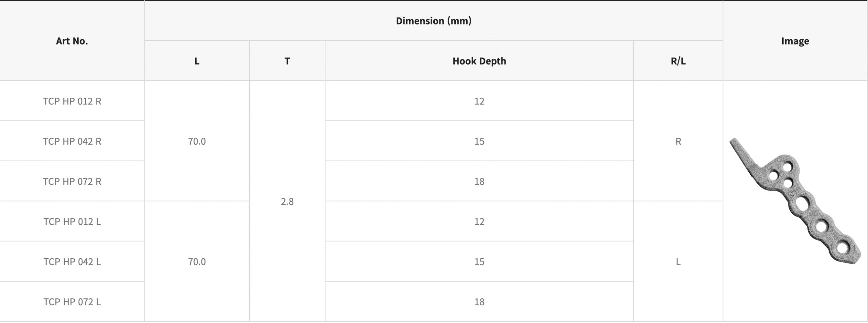Select article TCP HP 072 R

click(72, 182)
